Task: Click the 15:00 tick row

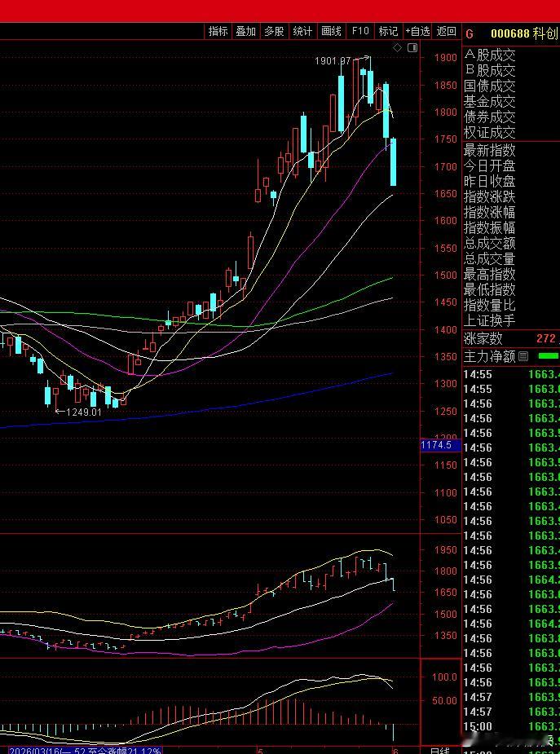Action: pyautogui.click(x=511, y=726)
